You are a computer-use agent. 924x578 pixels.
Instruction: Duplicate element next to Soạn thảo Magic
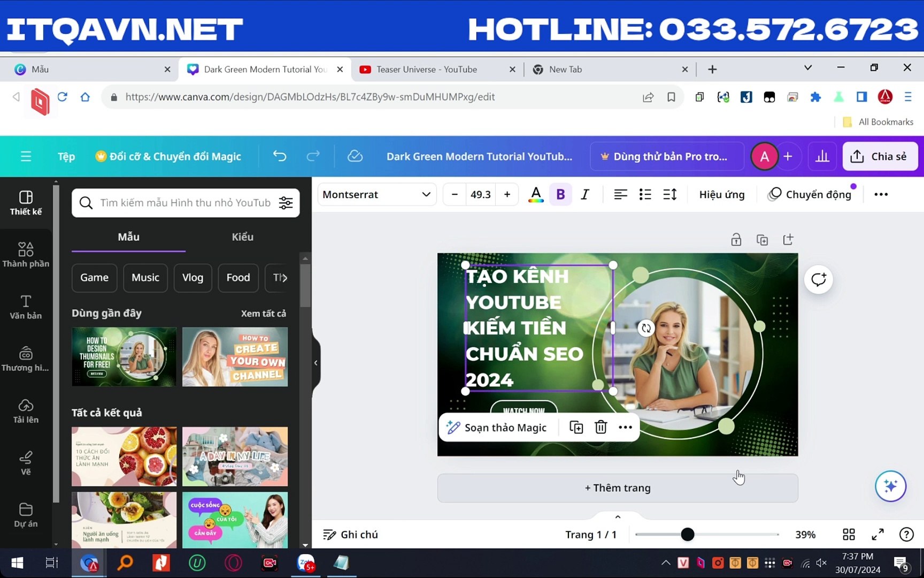[576, 427]
